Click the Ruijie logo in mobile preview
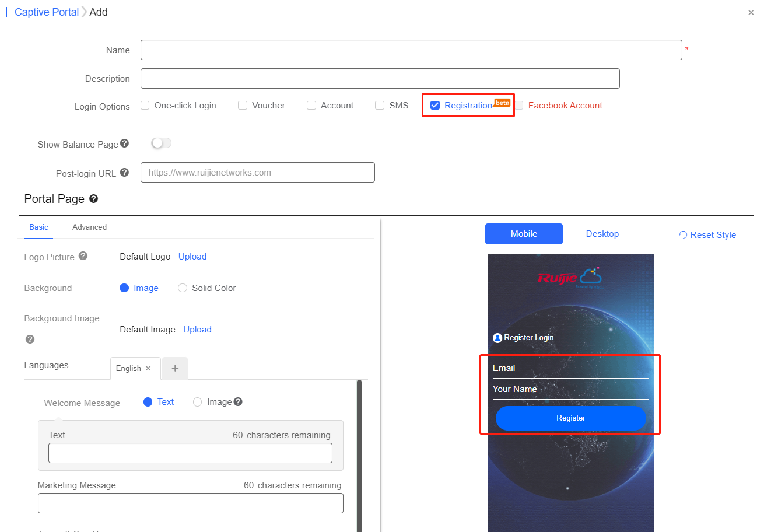This screenshot has height=532, width=764. pos(570,277)
